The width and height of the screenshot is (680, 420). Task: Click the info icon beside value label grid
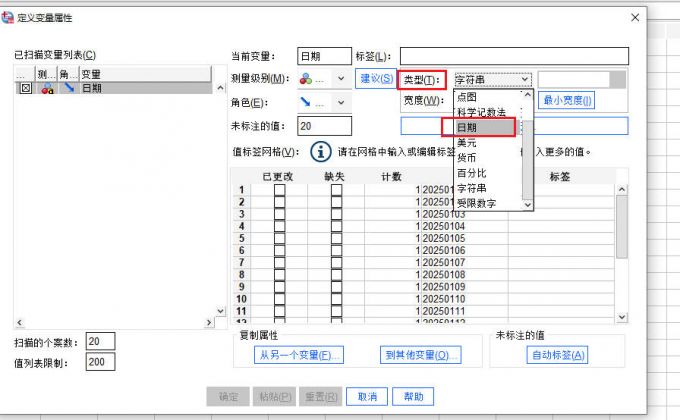coord(321,152)
